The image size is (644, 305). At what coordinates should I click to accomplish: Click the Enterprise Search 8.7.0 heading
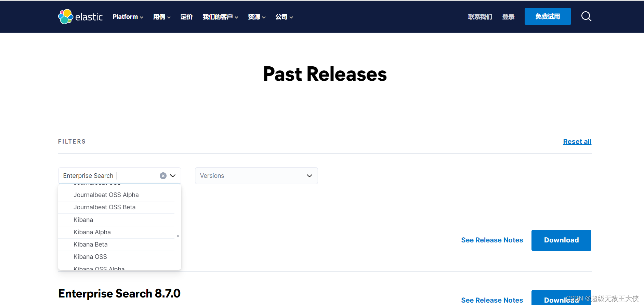[119, 293]
